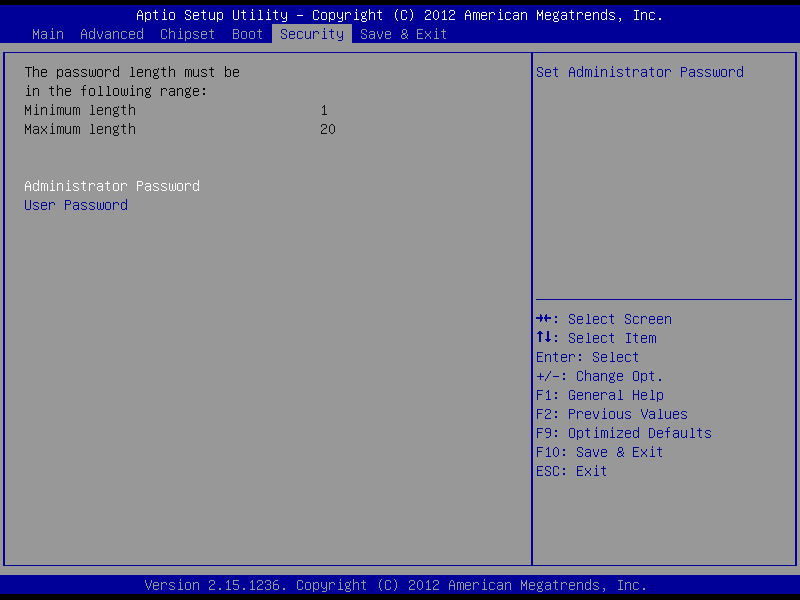Open the Advanced tab
This screenshot has height=600, width=800.
click(112, 34)
